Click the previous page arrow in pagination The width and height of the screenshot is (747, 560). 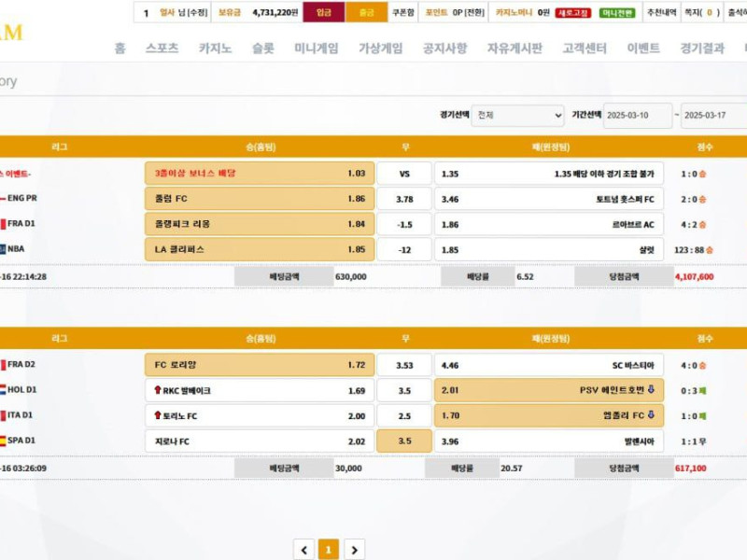click(303, 550)
